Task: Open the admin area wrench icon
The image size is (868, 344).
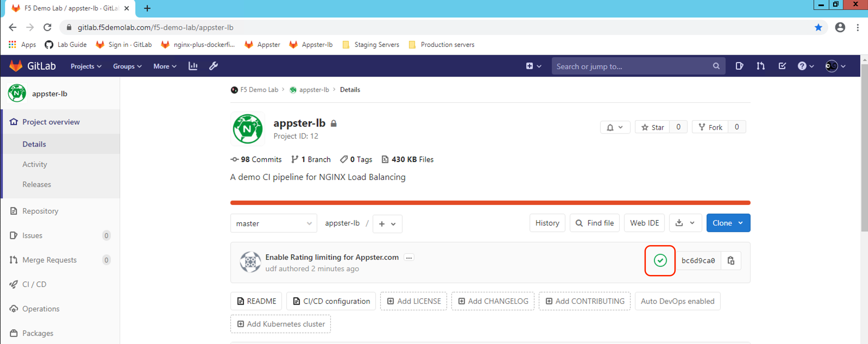Action: tap(214, 66)
